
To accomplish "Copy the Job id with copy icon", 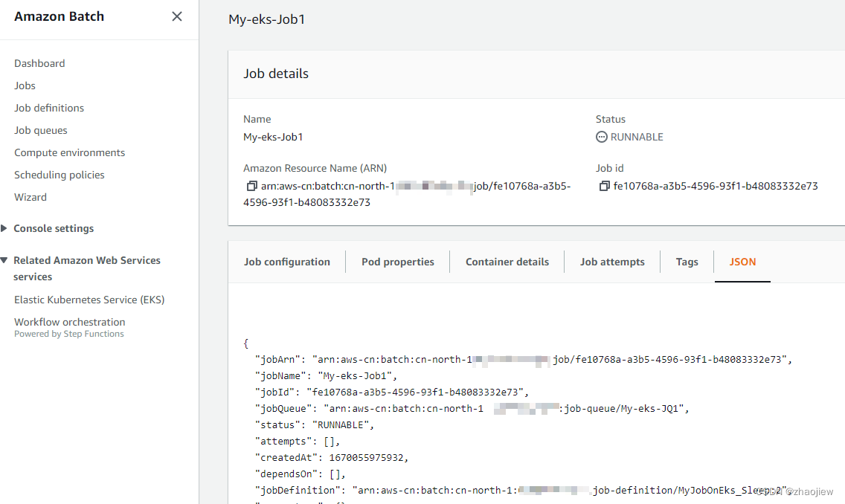I will click(x=604, y=186).
